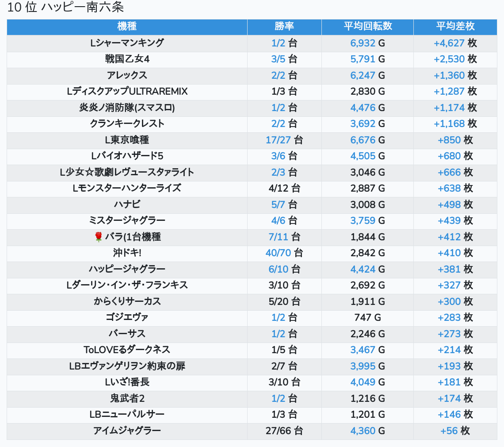Select the +1,360 枚 difference value
The image size is (504, 447).
[455, 75]
